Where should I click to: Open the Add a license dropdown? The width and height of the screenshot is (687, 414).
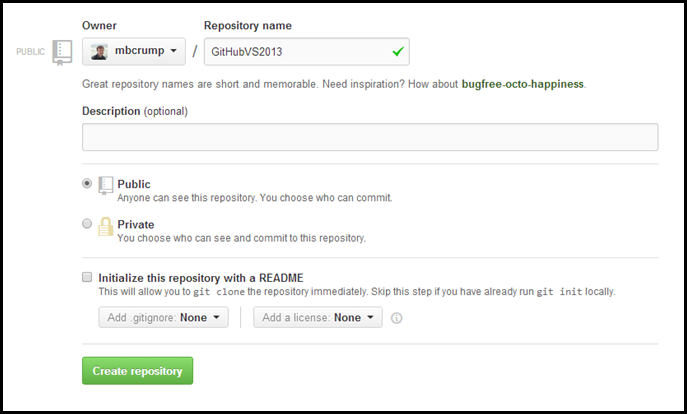coord(318,317)
